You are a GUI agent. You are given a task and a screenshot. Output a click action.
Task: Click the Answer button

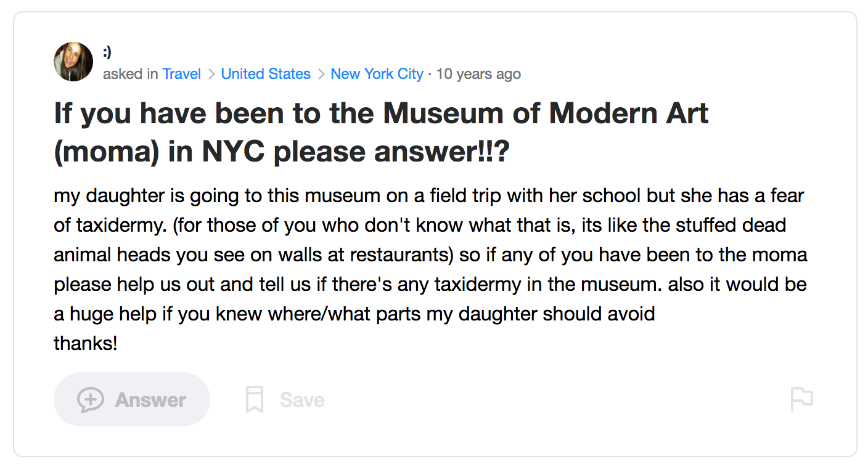click(x=132, y=399)
